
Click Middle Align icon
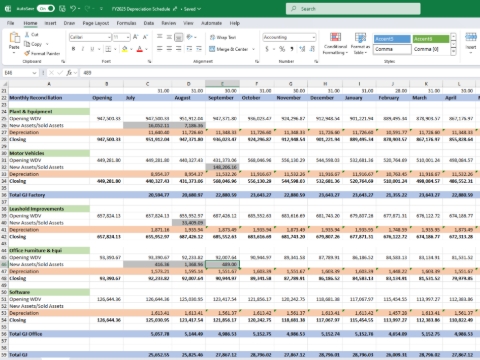coord(169,37)
